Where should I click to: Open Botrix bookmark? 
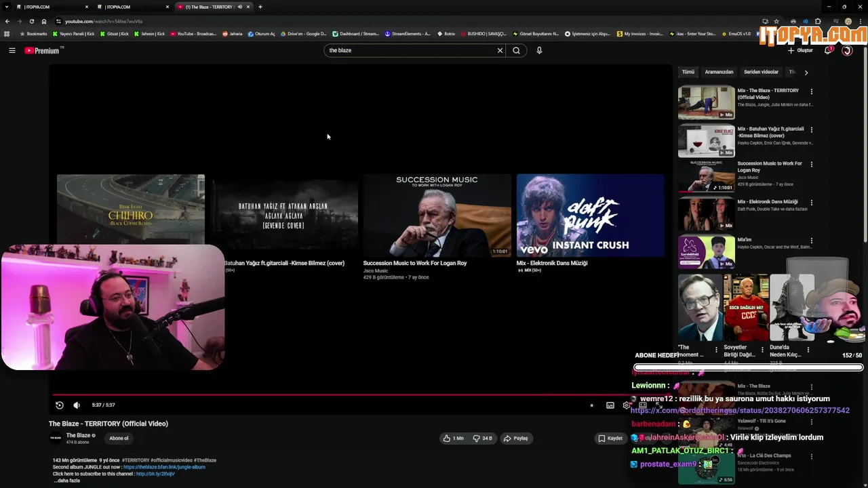446,33
